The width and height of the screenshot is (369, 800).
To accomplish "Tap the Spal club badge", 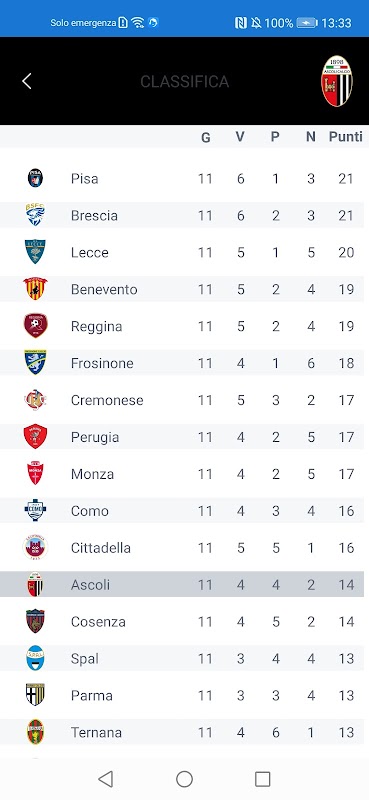I will (x=35, y=658).
